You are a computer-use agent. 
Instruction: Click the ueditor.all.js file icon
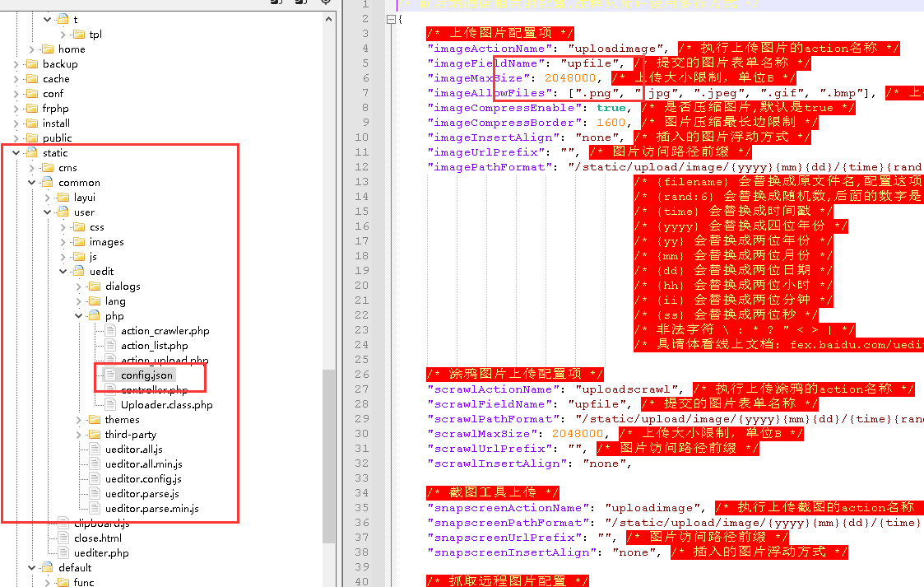click(x=95, y=449)
